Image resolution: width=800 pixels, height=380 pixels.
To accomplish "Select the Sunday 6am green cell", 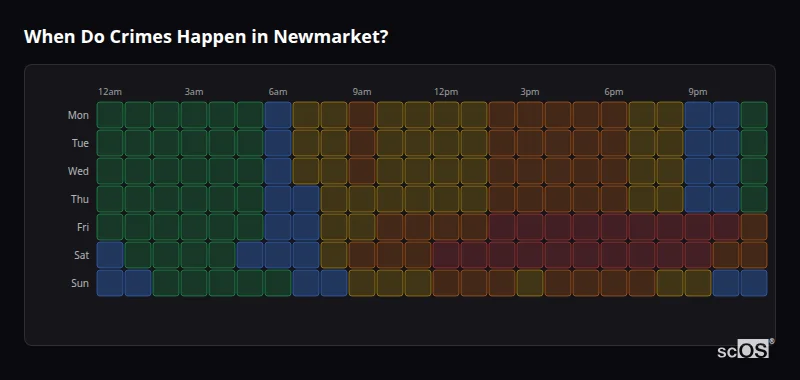I will point(278,283).
